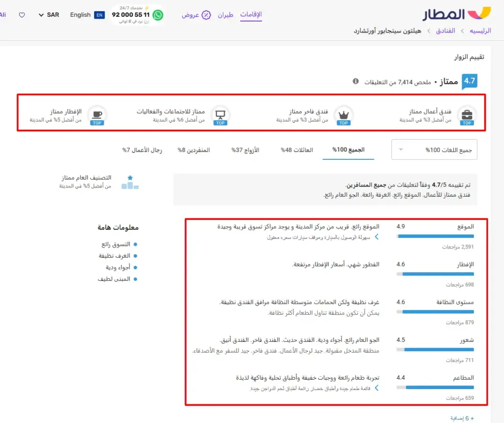Expand the location review detail chevron
This screenshot has width=504, height=423.
(x=377, y=237)
